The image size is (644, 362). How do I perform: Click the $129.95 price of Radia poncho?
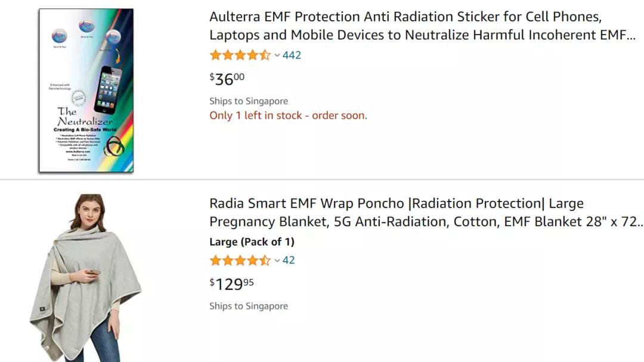[x=232, y=284]
